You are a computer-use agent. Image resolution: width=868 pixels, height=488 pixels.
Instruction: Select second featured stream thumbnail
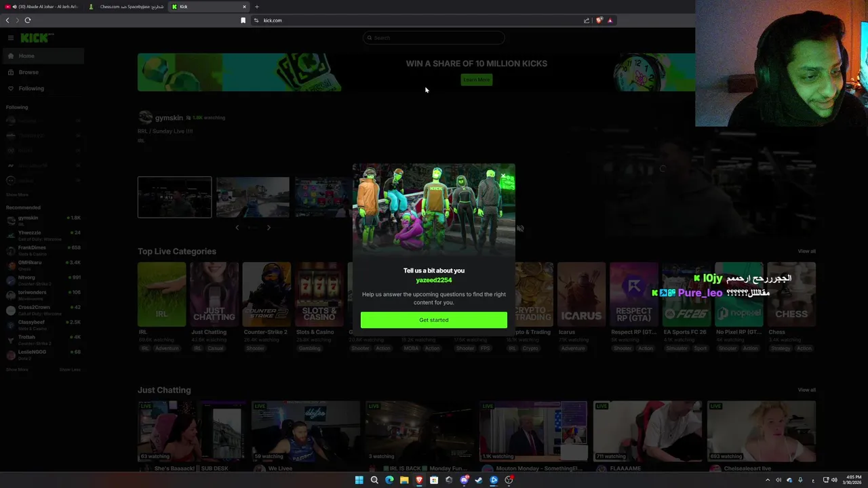(x=252, y=197)
